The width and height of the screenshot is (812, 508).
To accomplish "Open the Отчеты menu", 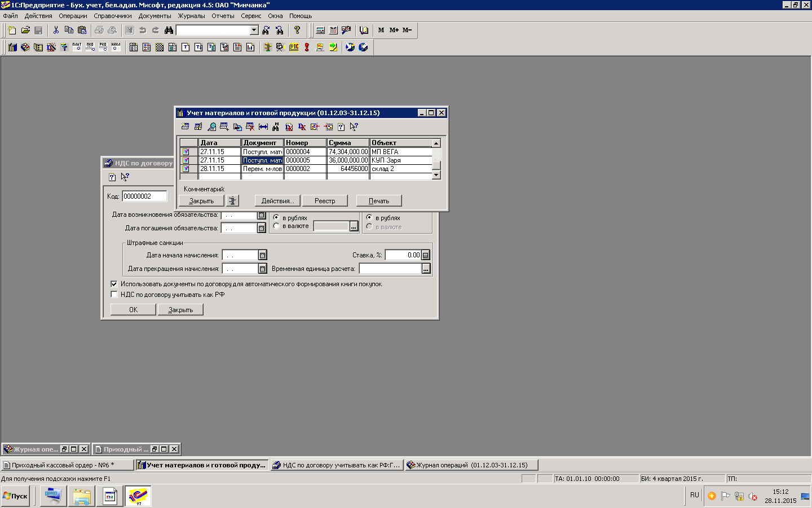I will pos(223,16).
